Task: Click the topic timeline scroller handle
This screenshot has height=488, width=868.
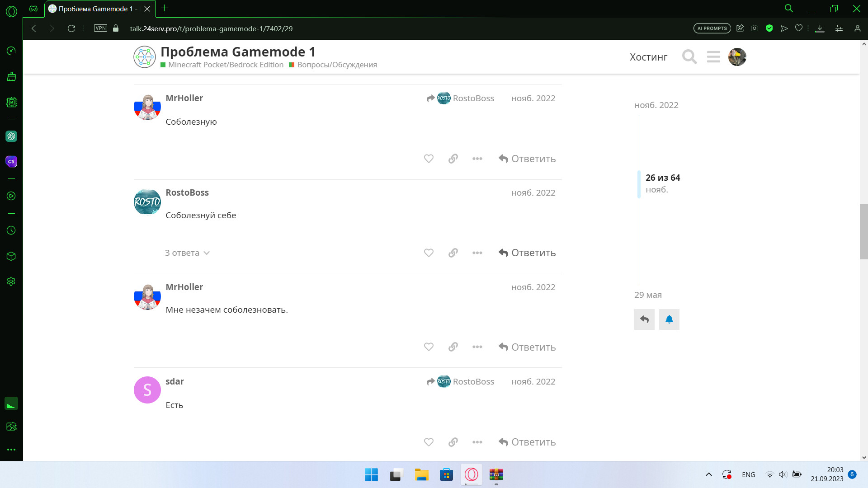Action: [639, 184]
